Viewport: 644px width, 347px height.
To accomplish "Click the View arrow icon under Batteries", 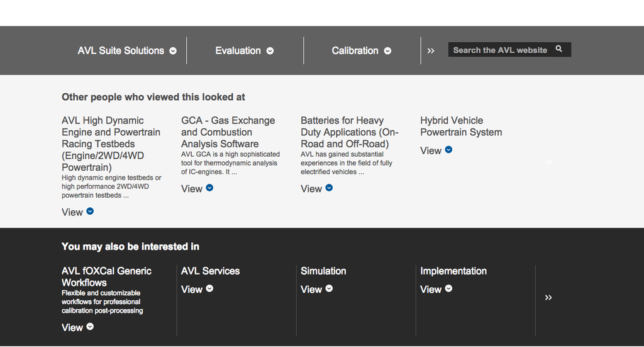I will point(329,188).
